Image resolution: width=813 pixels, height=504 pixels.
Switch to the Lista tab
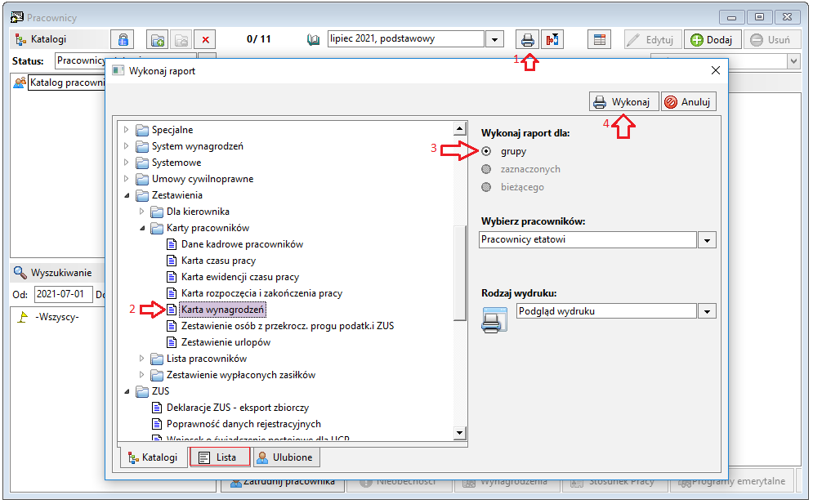(x=220, y=457)
